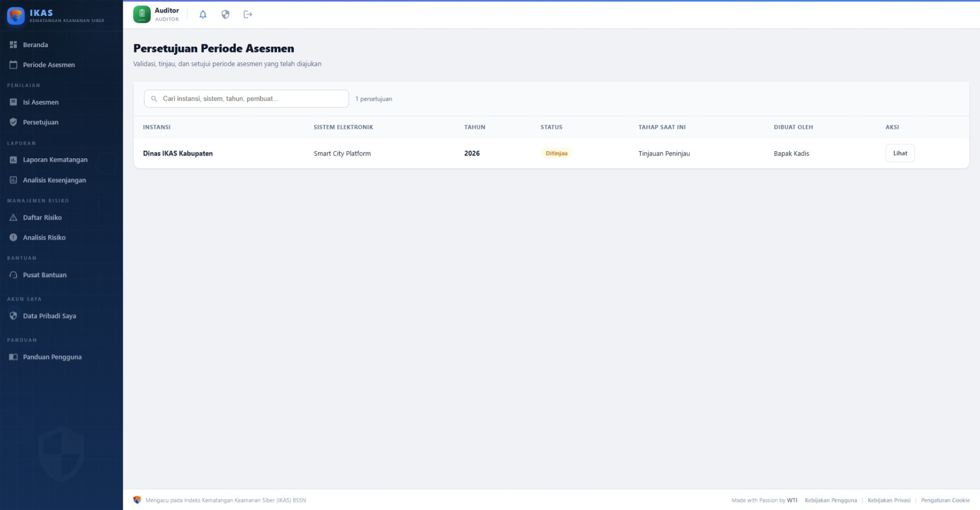Open Isi Asesmen from sidebar
This screenshot has width=980, height=510.
point(41,102)
